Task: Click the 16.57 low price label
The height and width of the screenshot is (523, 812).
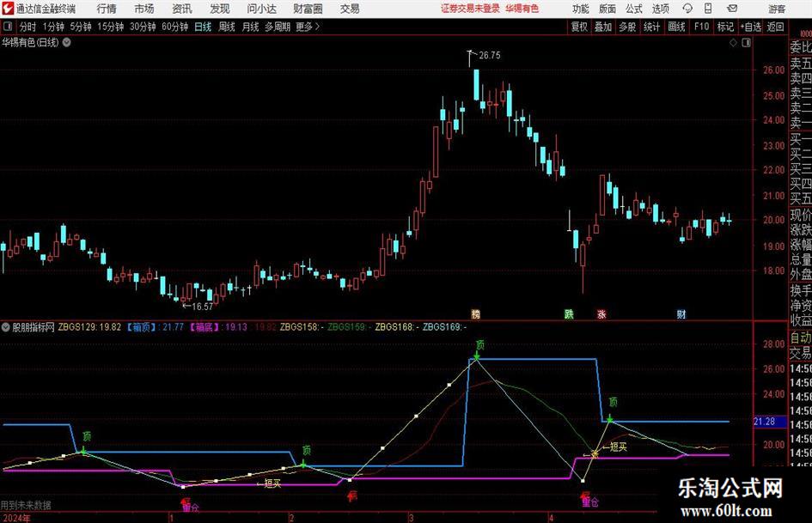Action: pos(202,307)
